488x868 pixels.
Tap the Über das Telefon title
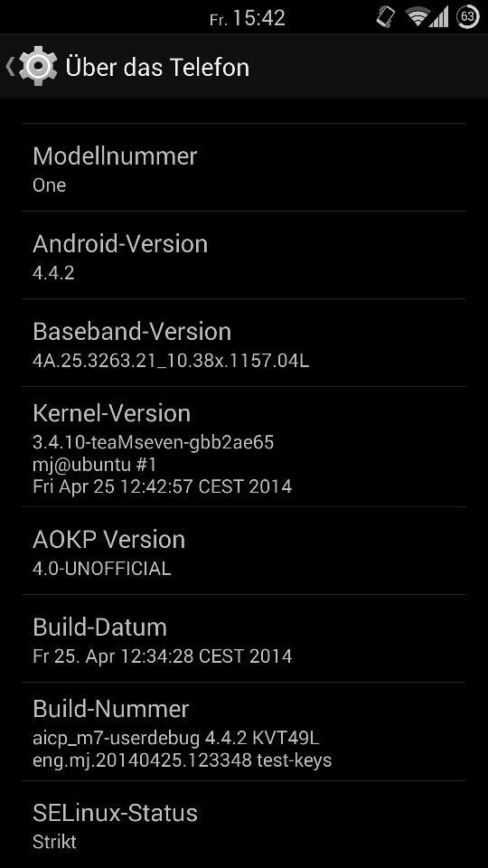coord(157,67)
